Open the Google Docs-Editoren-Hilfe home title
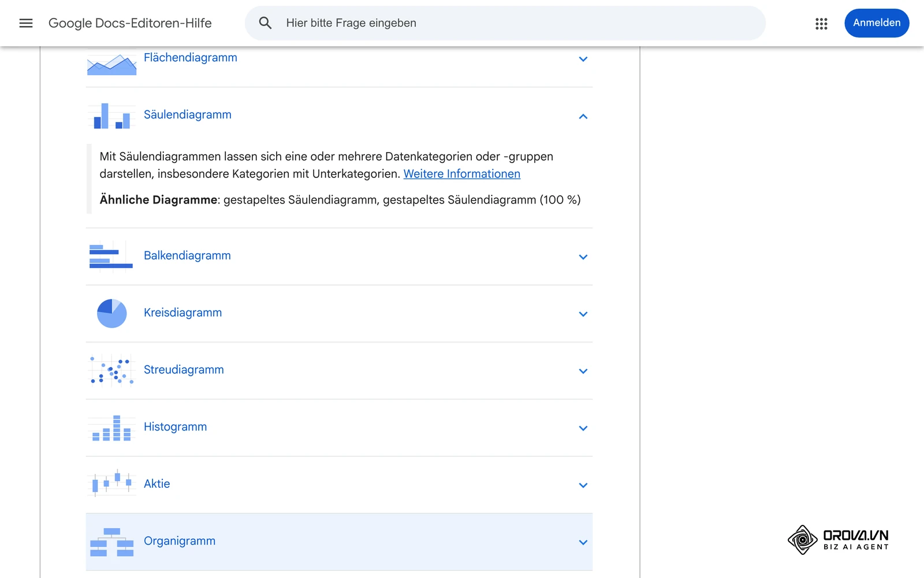 coord(130,23)
